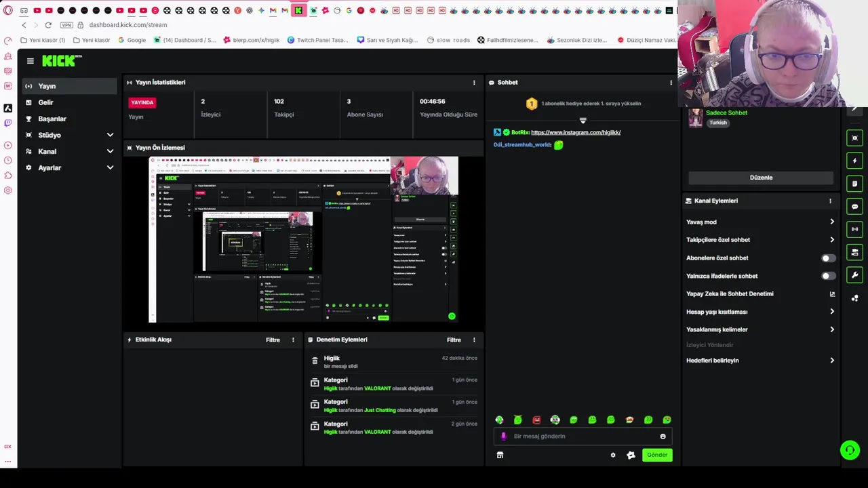Open chat settings gear icon
The width and height of the screenshot is (868, 488).
click(613, 455)
